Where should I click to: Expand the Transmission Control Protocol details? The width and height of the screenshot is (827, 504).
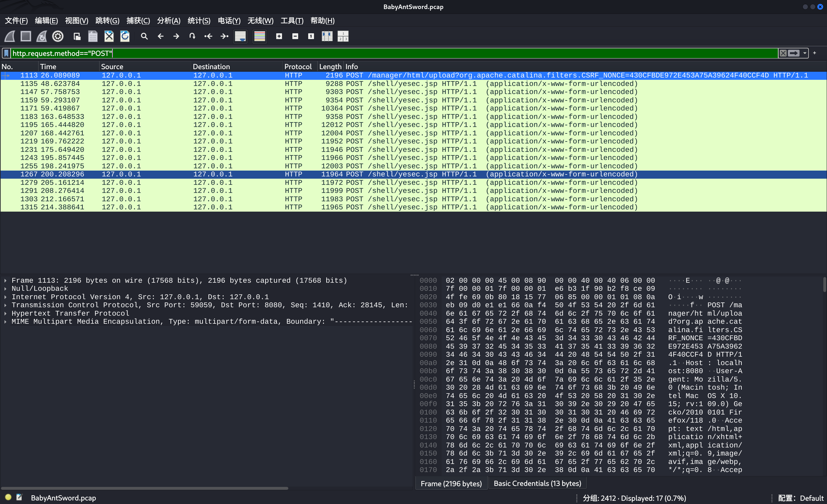coord(5,305)
